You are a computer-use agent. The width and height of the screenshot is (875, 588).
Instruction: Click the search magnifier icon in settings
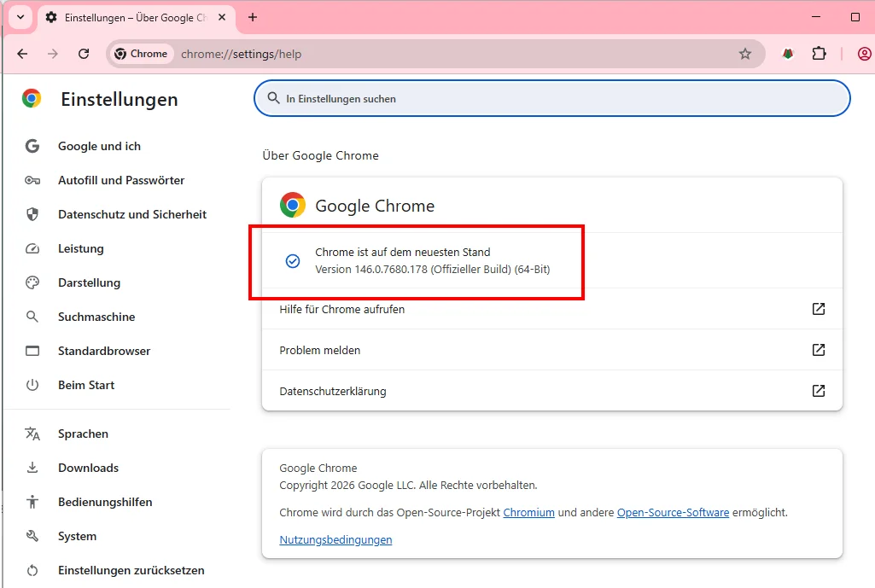273,98
